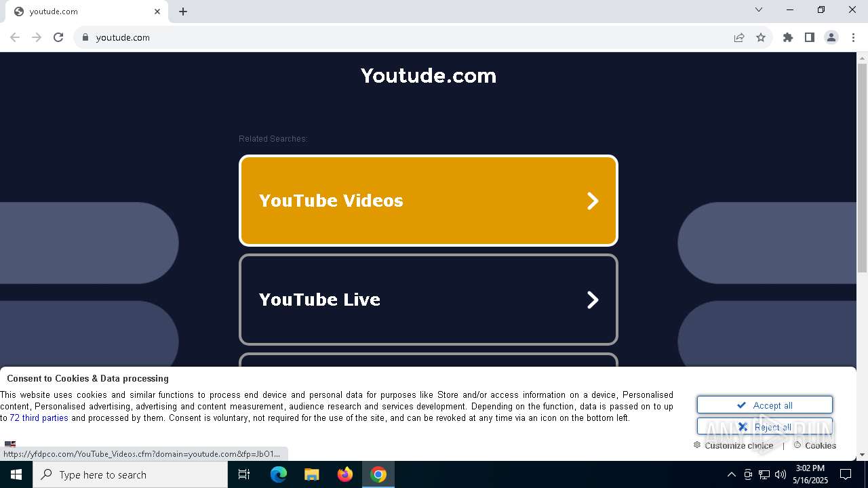Open Chrome's three-dot menu

coord(853,37)
